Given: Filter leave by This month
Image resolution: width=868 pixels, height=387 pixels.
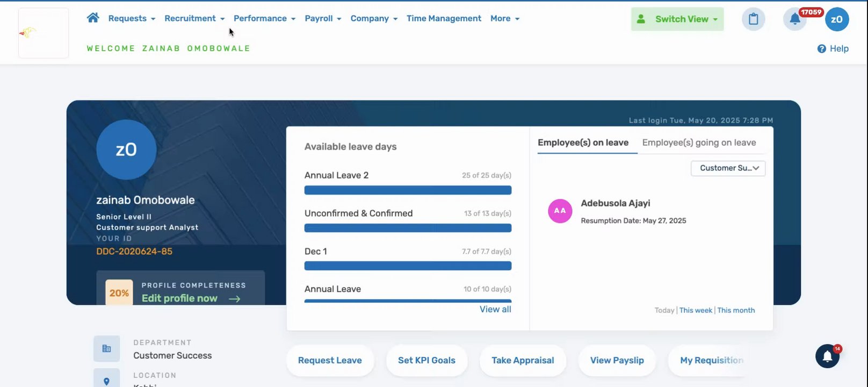Looking at the screenshot, I should click(x=736, y=310).
